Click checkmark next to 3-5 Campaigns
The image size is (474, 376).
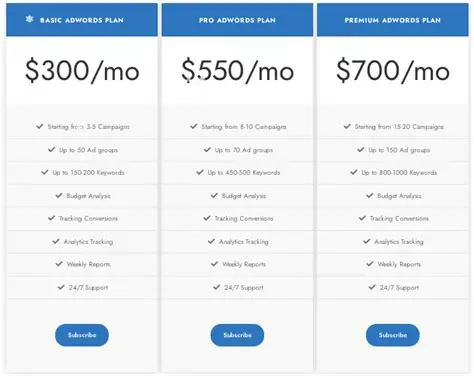pyautogui.click(x=40, y=126)
